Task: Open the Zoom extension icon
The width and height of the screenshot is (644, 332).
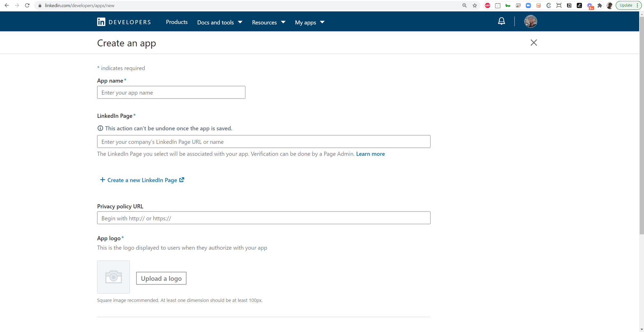Action: 528,5
